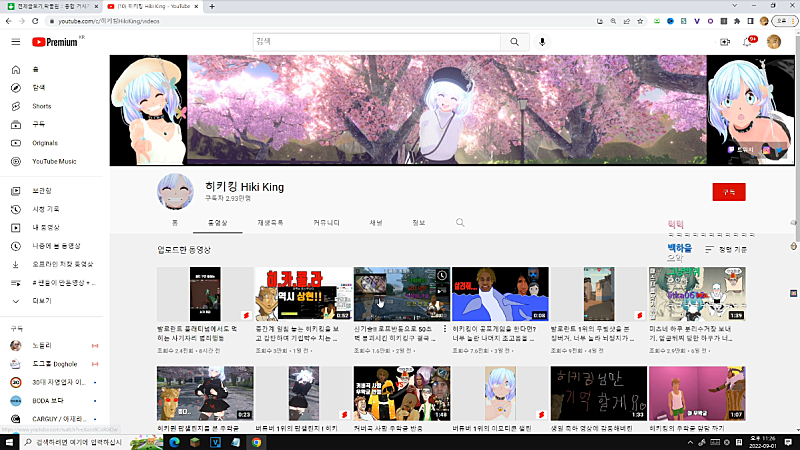Open the account avatar menu
The height and width of the screenshot is (450, 800).
click(x=774, y=42)
